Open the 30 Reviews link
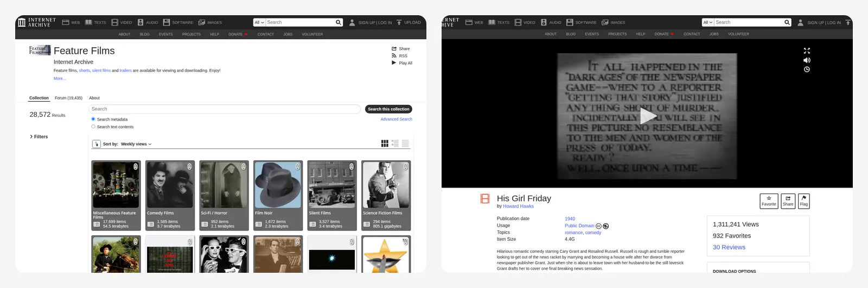 coord(729,247)
